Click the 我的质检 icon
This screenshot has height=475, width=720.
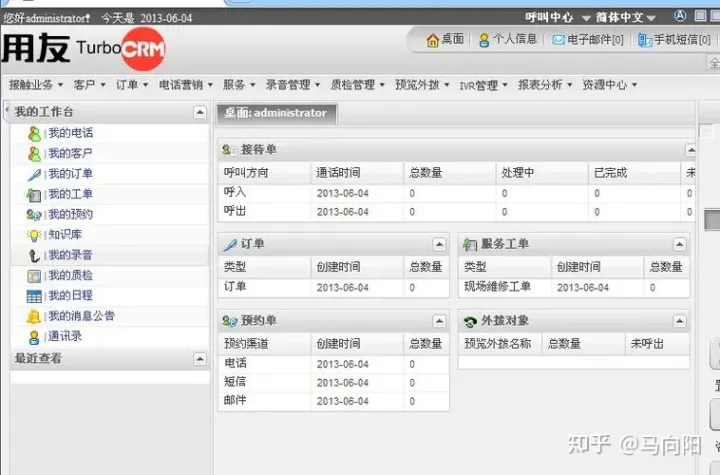pos(34,276)
